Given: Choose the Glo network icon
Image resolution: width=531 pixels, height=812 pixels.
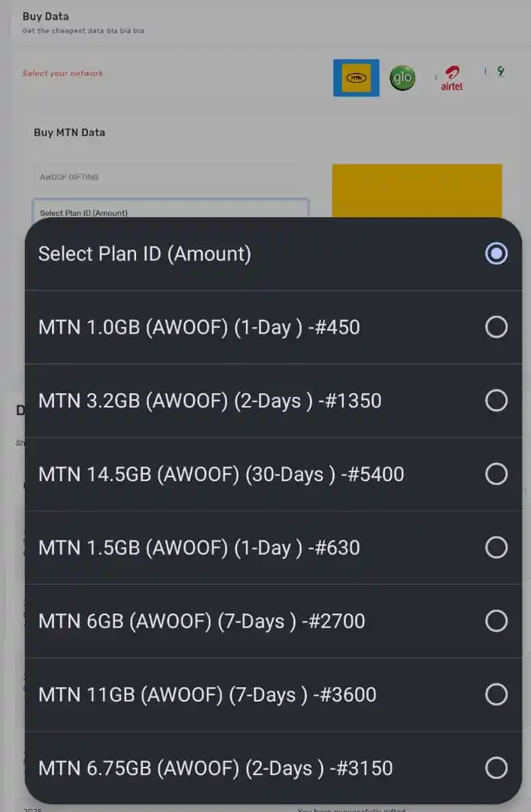Looking at the screenshot, I should 402,77.
